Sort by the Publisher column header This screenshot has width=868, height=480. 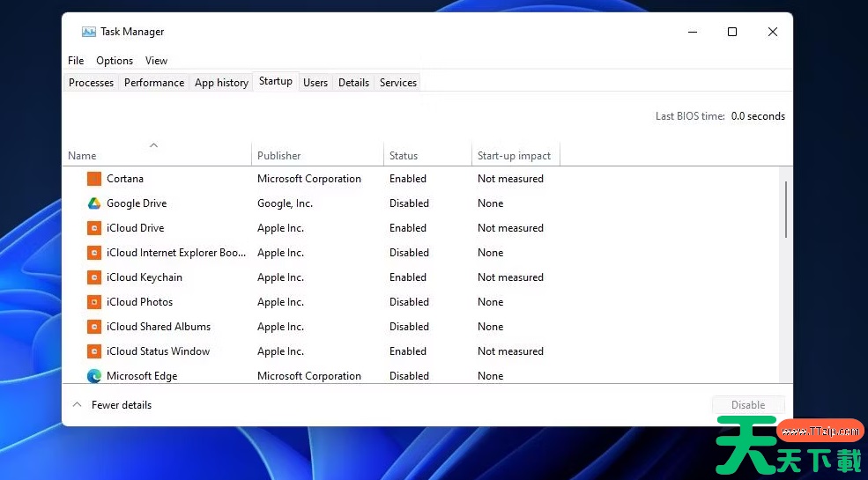(x=279, y=156)
